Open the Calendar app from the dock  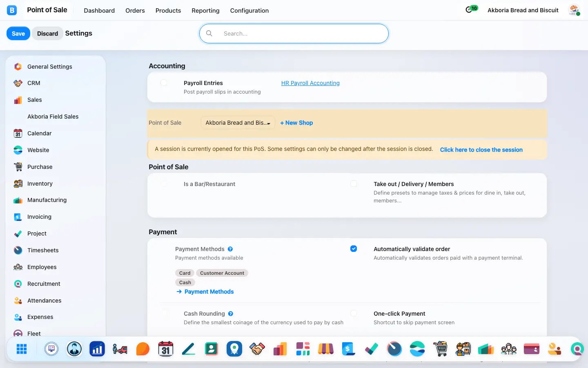coord(166,349)
